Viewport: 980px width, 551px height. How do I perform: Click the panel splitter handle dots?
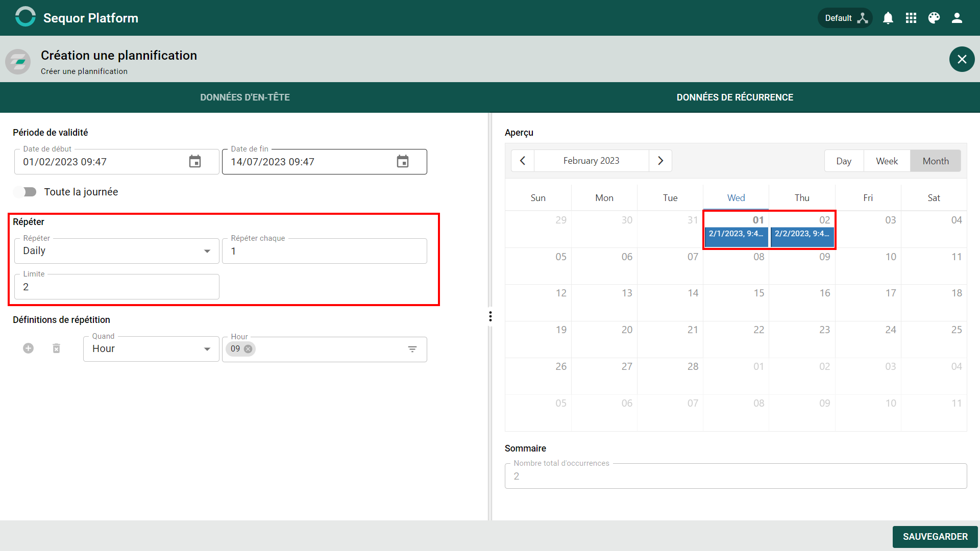tap(491, 316)
